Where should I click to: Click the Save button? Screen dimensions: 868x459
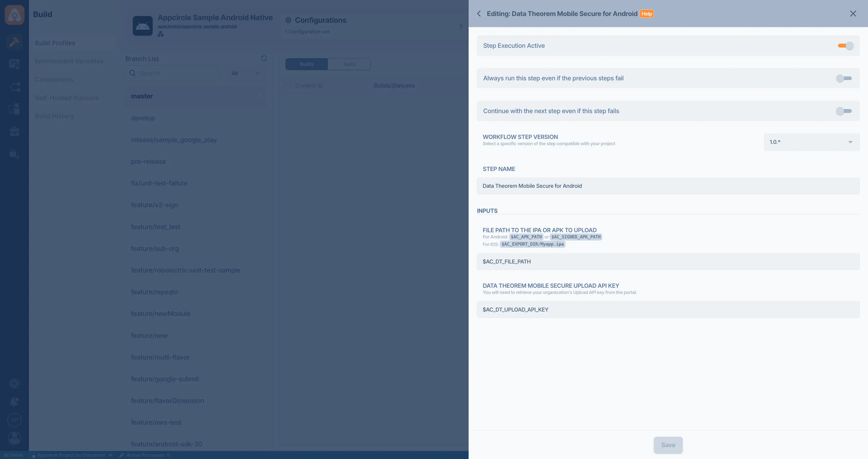coord(668,445)
